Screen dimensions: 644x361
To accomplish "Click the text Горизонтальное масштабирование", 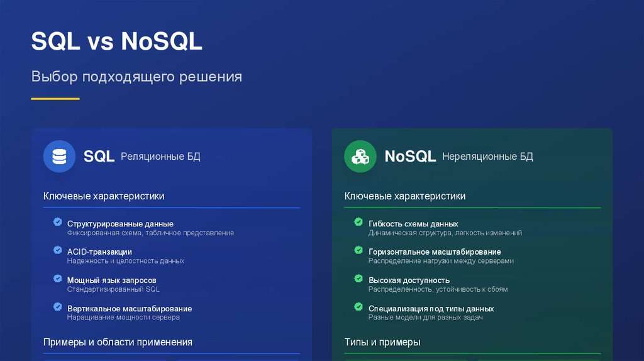I will (435, 252).
